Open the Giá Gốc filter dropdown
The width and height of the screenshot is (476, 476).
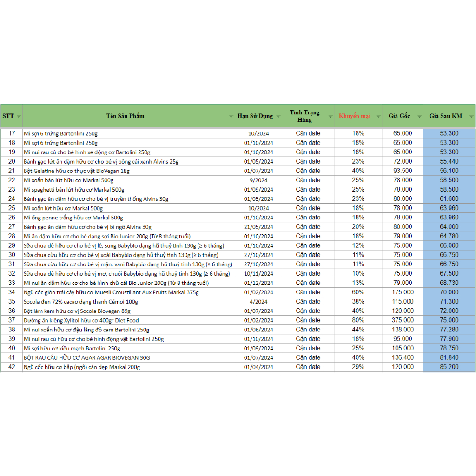(419, 116)
